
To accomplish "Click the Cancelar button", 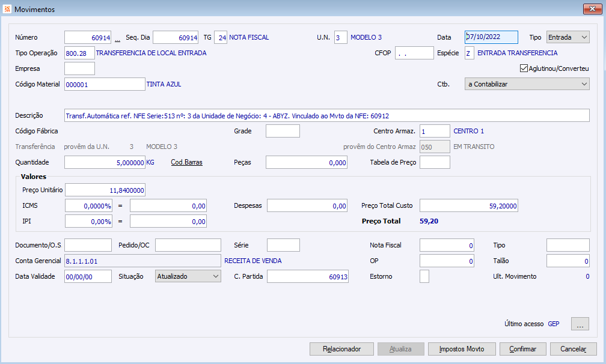I will tap(573, 349).
